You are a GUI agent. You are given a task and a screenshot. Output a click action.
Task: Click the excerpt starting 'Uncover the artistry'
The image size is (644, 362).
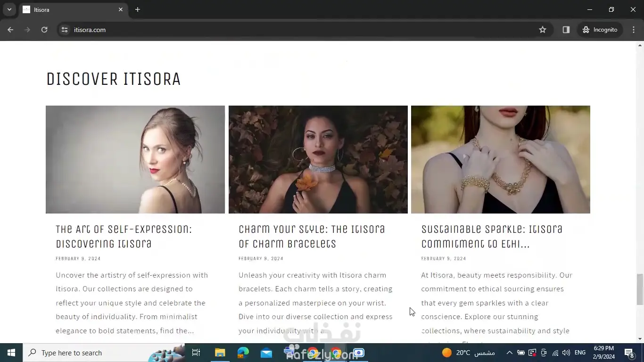[132, 303]
